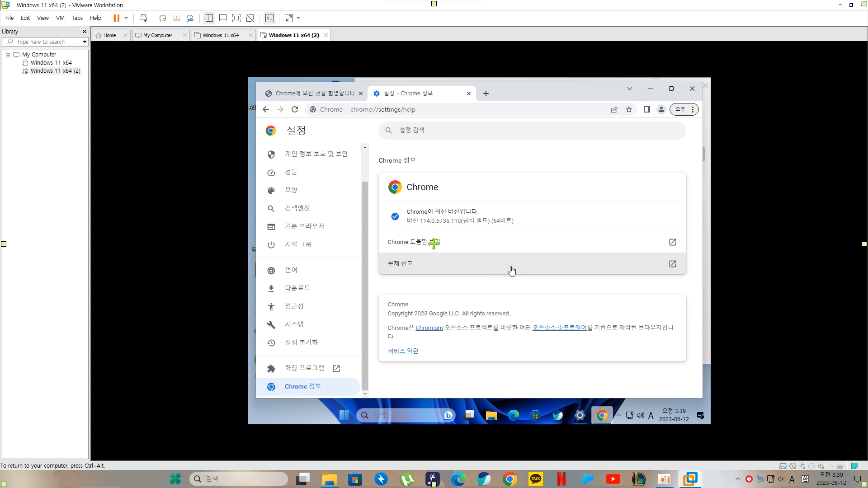
Task: Suspend the guest with the pause icon
Action: [116, 18]
